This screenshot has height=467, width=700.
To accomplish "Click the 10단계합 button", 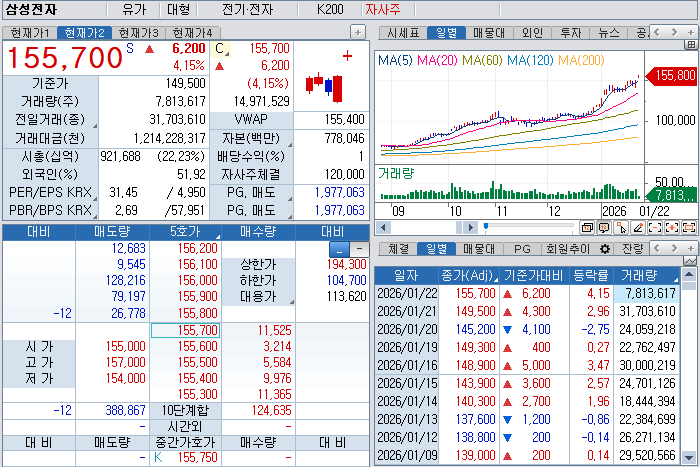I will tap(184, 411).
